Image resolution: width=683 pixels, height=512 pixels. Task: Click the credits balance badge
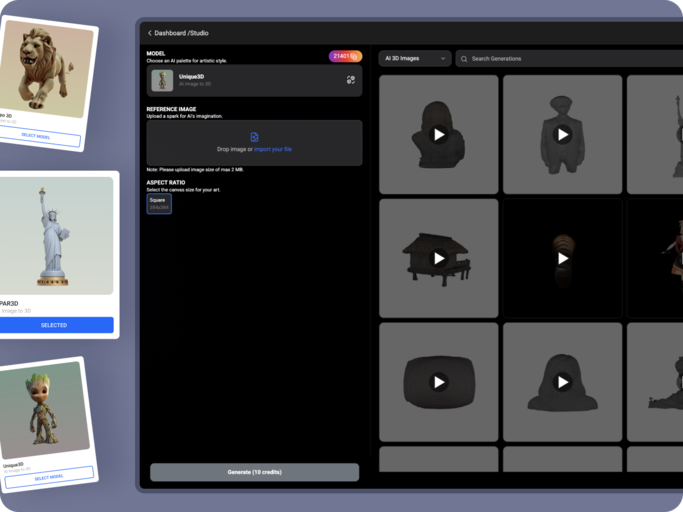(345, 57)
